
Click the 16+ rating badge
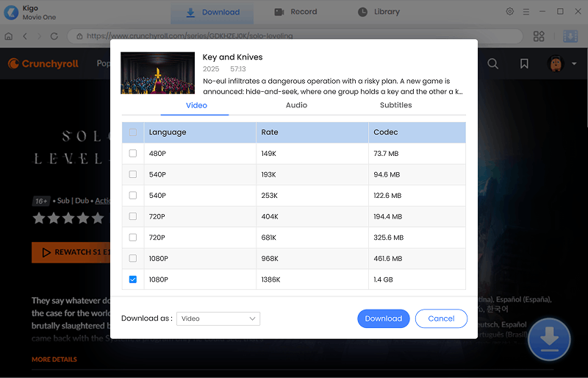pos(41,202)
